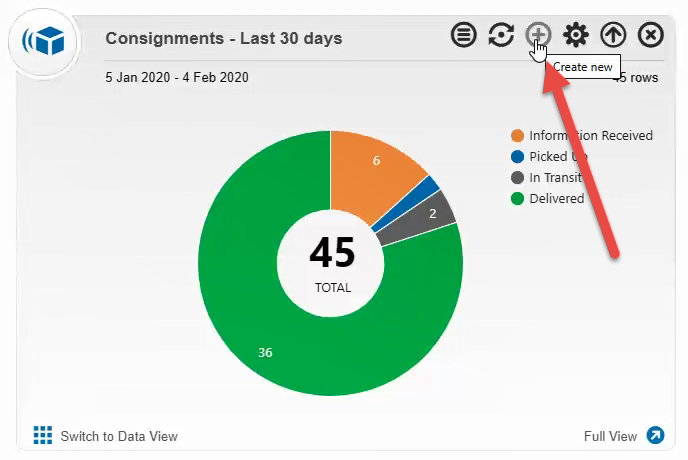Click the consignment cube logo icon
688x460 pixels.
[x=42, y=41]
